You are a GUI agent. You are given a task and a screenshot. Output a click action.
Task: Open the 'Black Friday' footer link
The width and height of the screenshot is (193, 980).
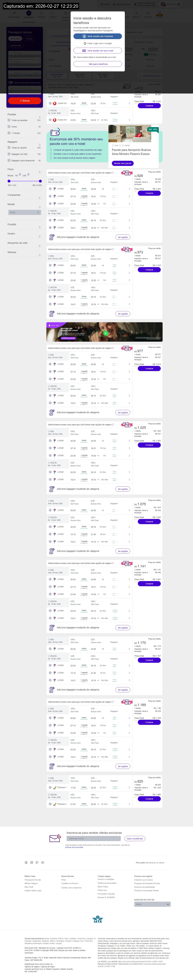point(103,886)
